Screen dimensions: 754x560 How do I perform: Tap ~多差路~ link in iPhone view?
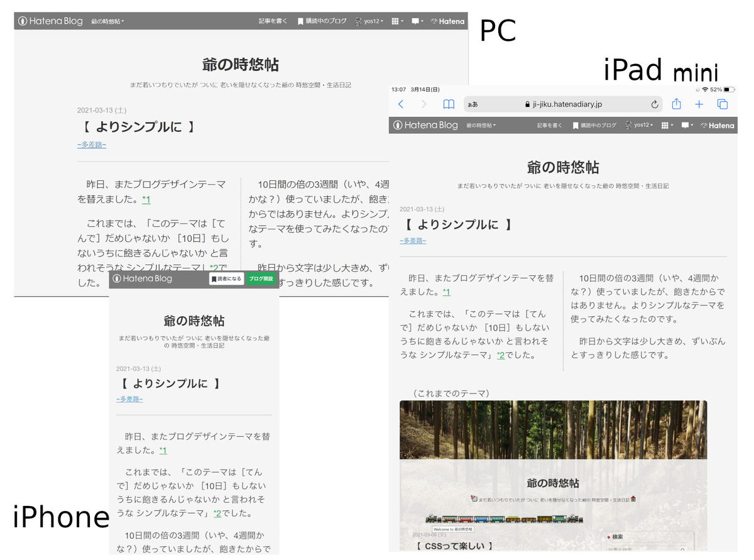point(129,399)
